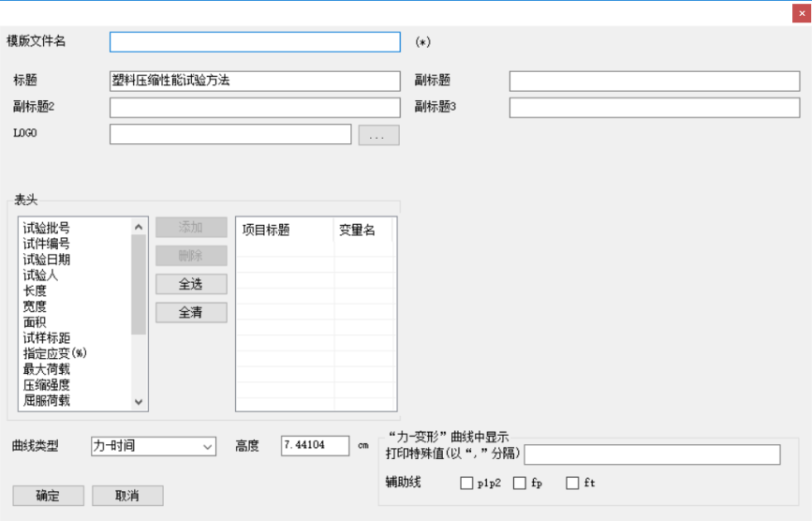Toggle the fp auxiliary line checkbox
Screen dimensions: 812x521
pos(520,484)
